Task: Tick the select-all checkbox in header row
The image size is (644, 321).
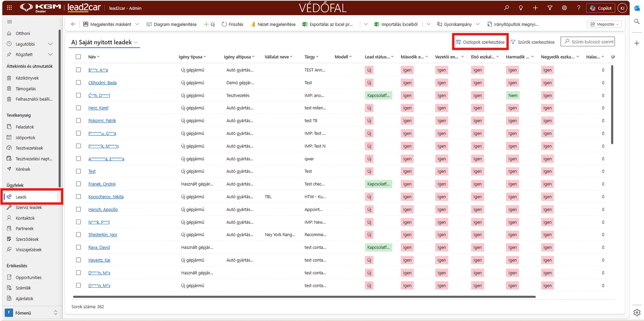Action: pyautogui.click(x=78, y=57)
